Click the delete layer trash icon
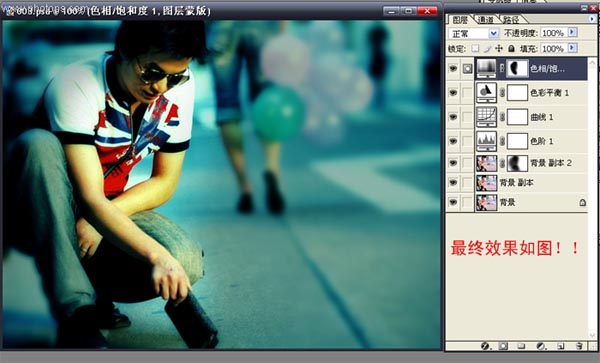Image resolution: width=600 pixels, height=363 pixels. [579, 346]
